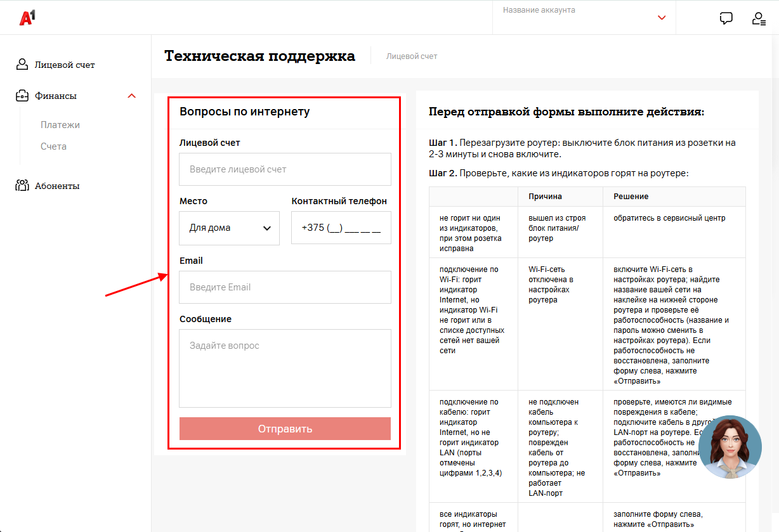Click the Лицевой счет breadcrumb link
This screenshot has width=779, height=532.
(x=412, y=56)
